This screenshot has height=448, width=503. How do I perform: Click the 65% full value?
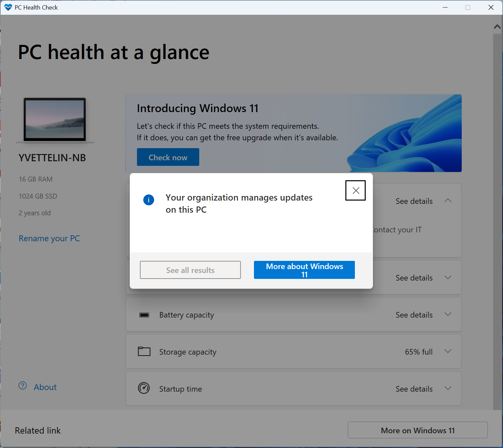point(419,352)
